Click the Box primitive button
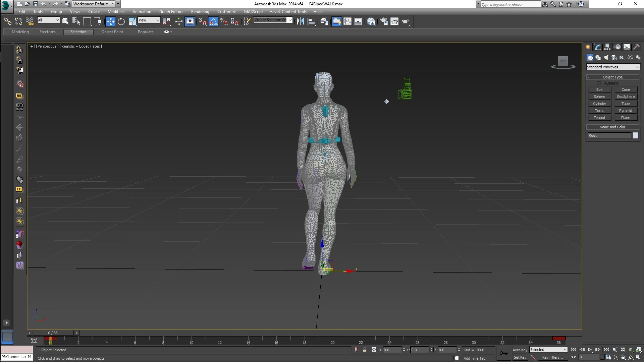 (x=599, y=89)
